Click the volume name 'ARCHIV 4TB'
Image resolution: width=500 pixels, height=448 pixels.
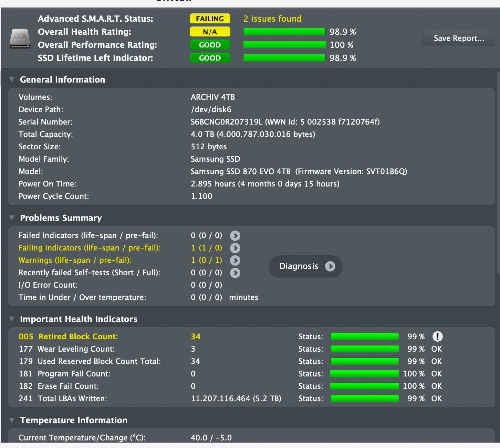213,97
